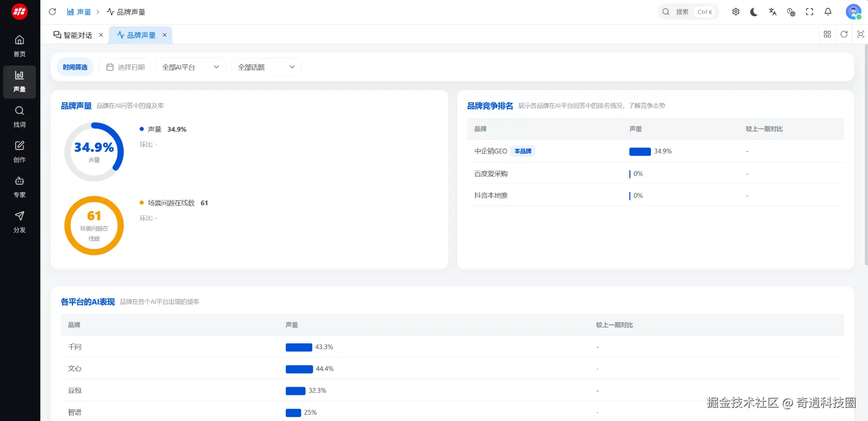Click 较上一期对比 header in the ranking table
This screenshot has height=421, width=868.
coord(764,129)
